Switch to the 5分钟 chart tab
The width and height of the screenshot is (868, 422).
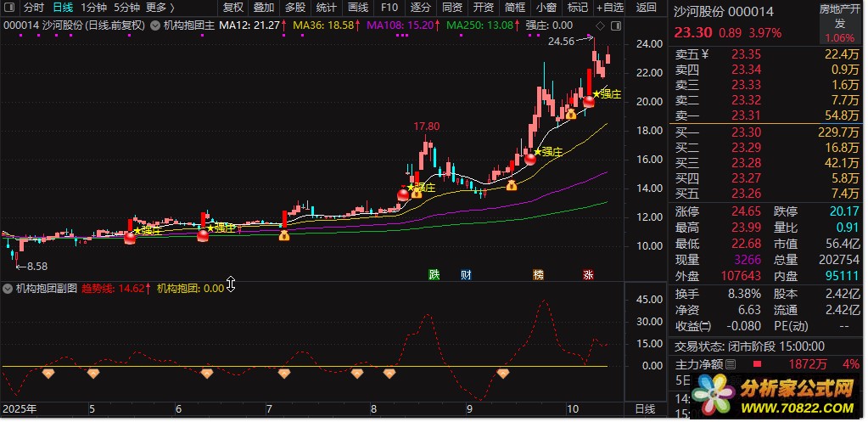126,8
